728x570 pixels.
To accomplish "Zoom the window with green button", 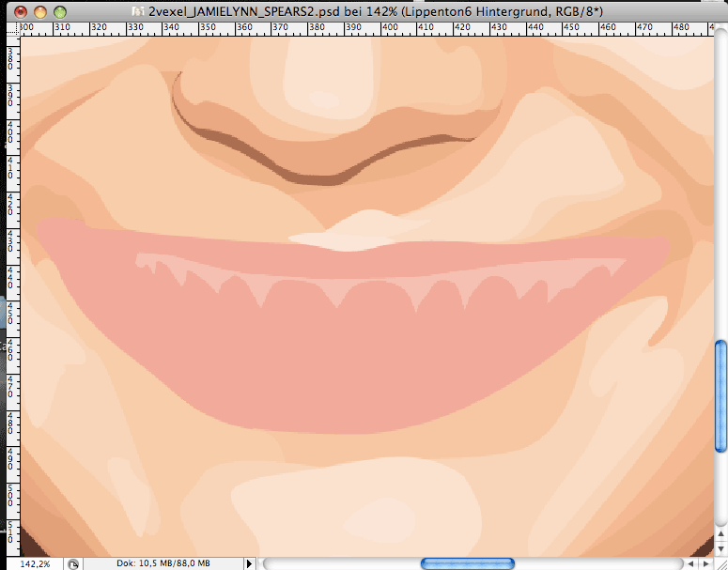I will click(x=60, y=12).
